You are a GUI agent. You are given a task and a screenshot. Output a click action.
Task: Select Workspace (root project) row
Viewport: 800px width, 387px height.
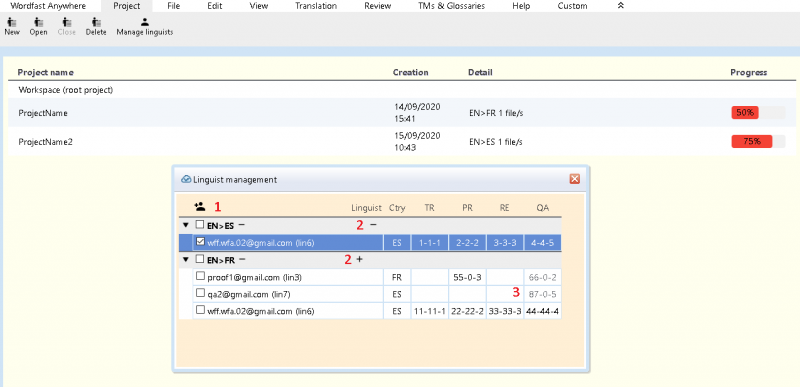coord(402,89)
